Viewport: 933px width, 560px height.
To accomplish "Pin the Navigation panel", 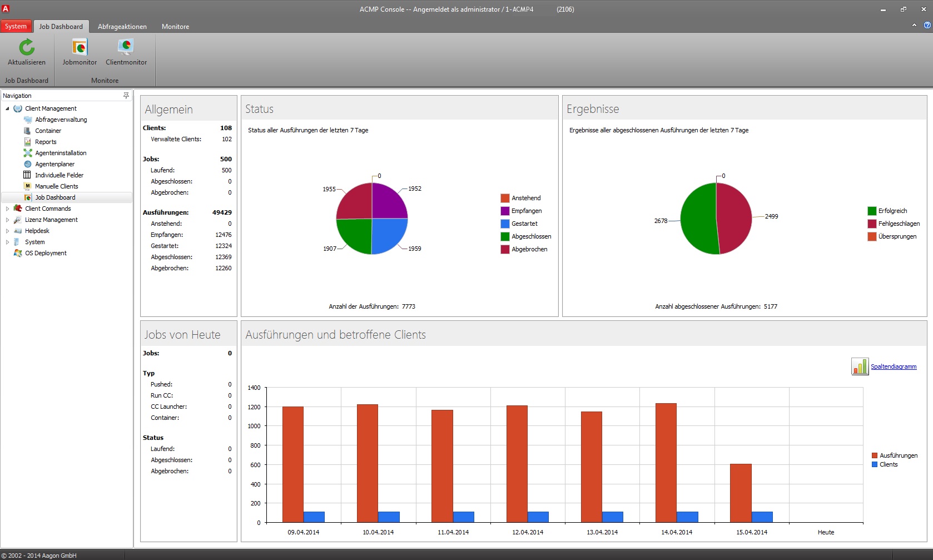I will pyautogui.click(x=126, y=96).
